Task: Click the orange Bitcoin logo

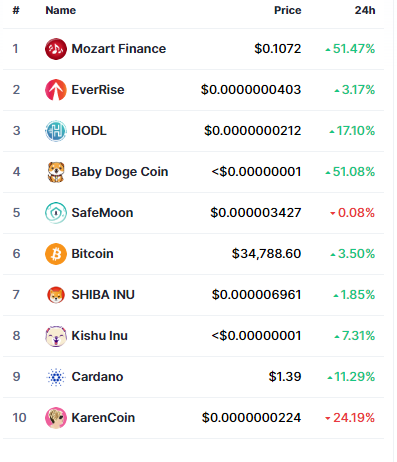Action: pyautogui.click(x=56, y=254)
